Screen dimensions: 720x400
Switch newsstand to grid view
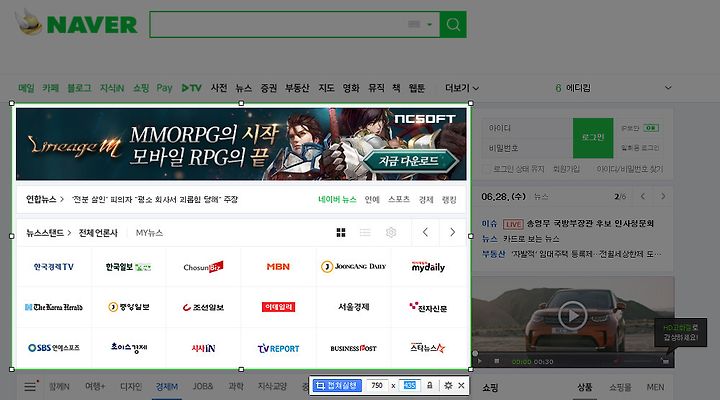(x=341, y=233)
